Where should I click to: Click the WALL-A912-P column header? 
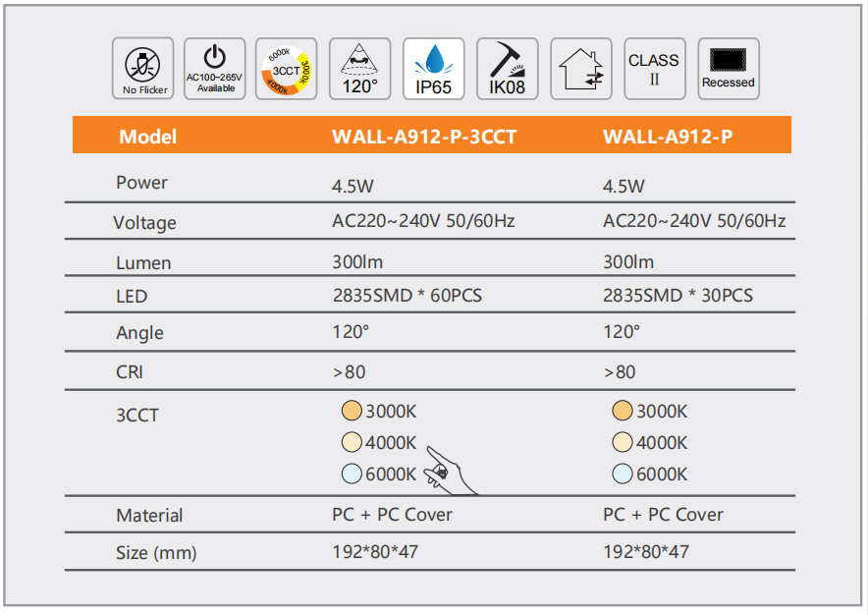click(x=667, y=137)
